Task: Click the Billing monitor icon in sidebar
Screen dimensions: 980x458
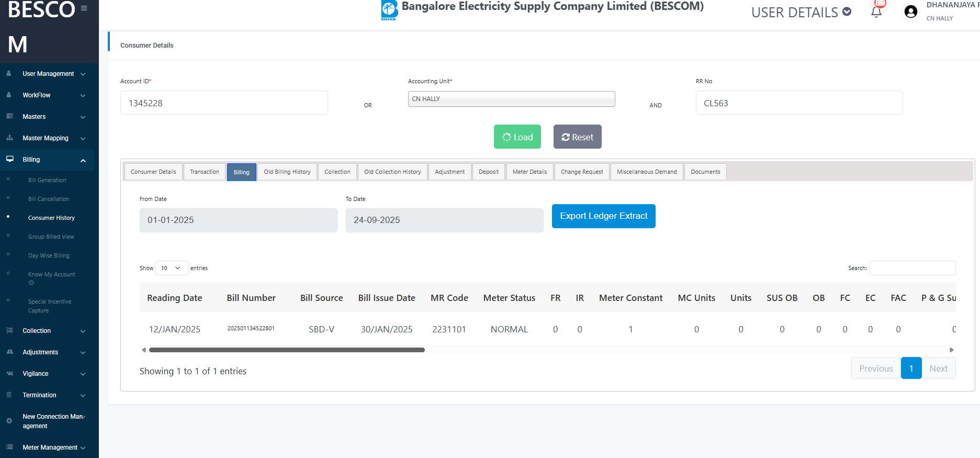Action: [x=10, y=159]
